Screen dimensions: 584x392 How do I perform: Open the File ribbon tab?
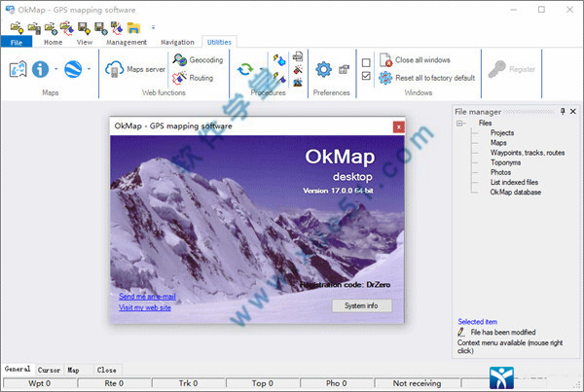[x=17, y=42]
